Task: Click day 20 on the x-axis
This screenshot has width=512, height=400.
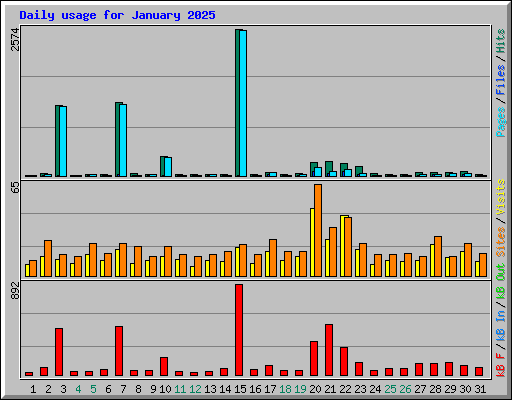Action: click(315, 389)
